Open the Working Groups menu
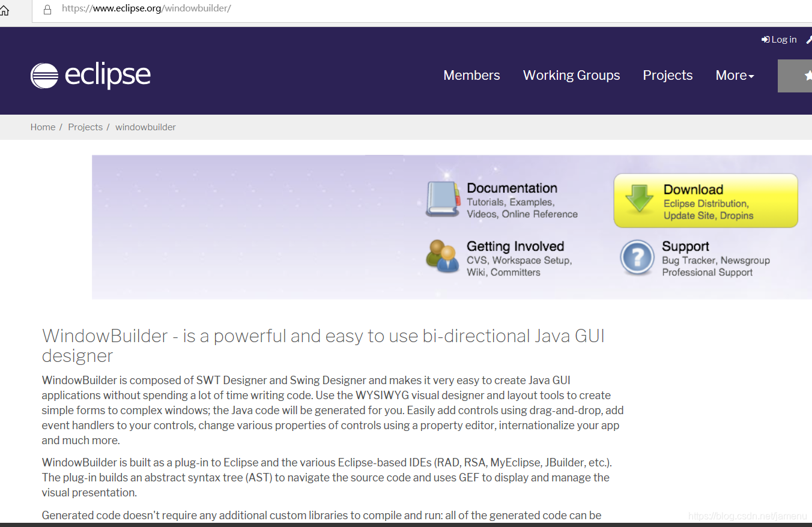812x527 pixels. tap(571, 76)
